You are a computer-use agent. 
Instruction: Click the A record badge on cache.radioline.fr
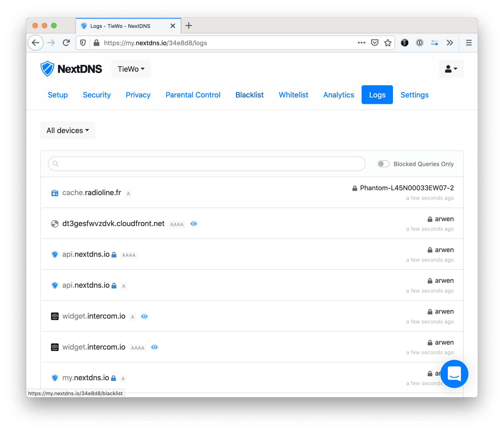128,193
